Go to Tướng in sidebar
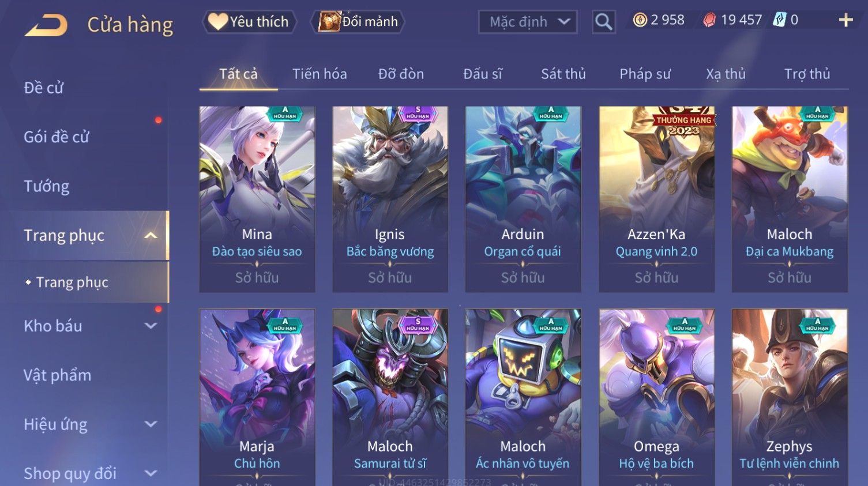The image size is (868, 486). [47, 186]
